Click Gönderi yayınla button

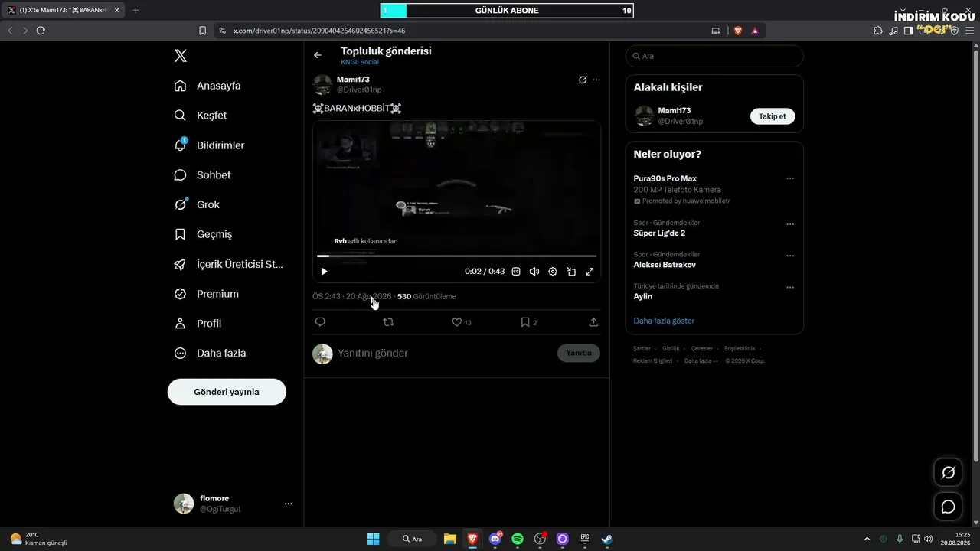click(x=227, y=392)
